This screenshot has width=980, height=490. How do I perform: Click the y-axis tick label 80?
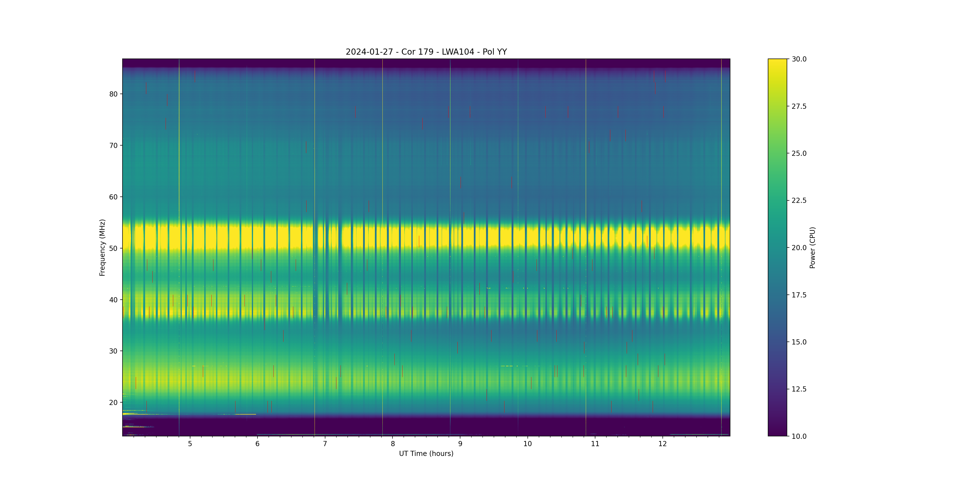click(x=113, y=94)
